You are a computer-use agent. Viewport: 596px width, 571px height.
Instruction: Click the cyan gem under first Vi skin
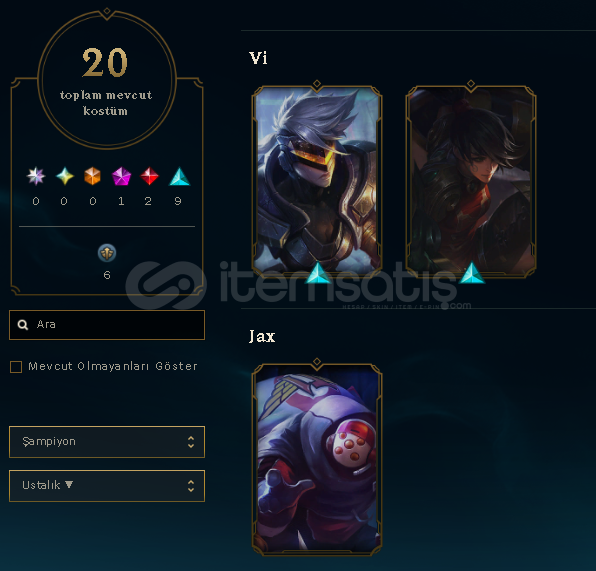tap(318, 273)
